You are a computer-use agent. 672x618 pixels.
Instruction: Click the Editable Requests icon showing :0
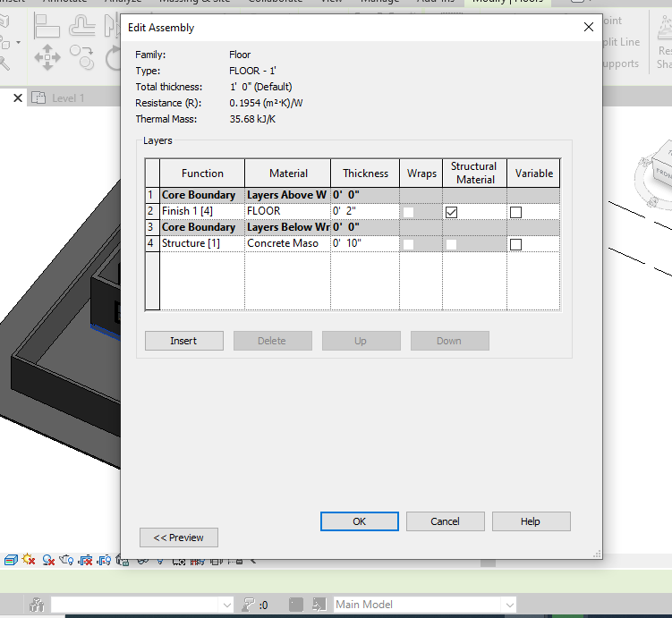(255, 605)
